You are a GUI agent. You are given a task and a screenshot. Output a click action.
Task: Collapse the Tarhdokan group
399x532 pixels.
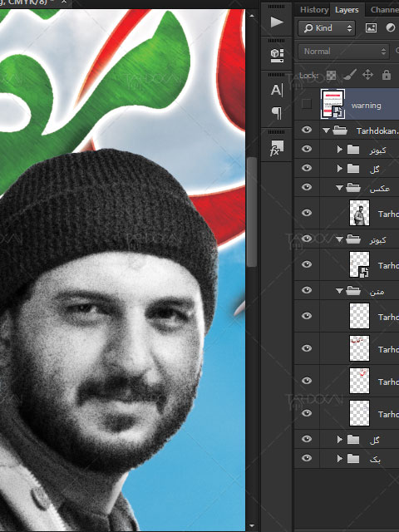326,131
